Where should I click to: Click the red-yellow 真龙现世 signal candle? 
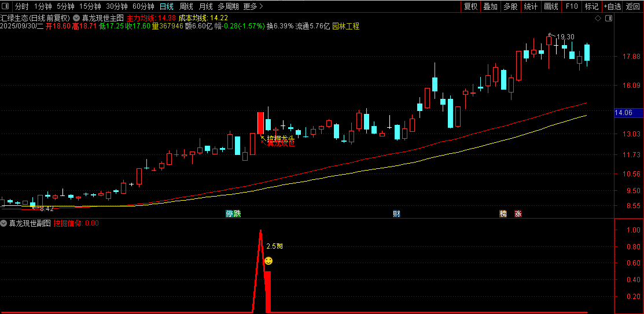pos(260,123)
